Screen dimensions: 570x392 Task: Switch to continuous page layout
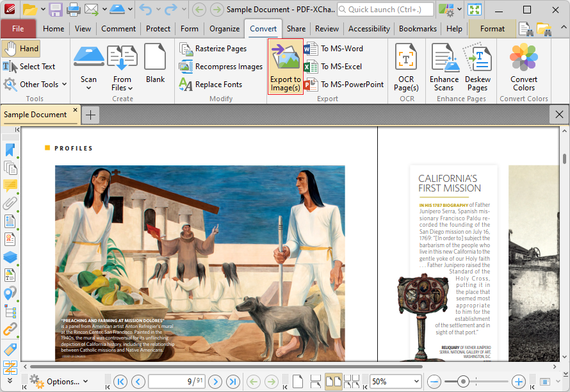pos(315,382)
